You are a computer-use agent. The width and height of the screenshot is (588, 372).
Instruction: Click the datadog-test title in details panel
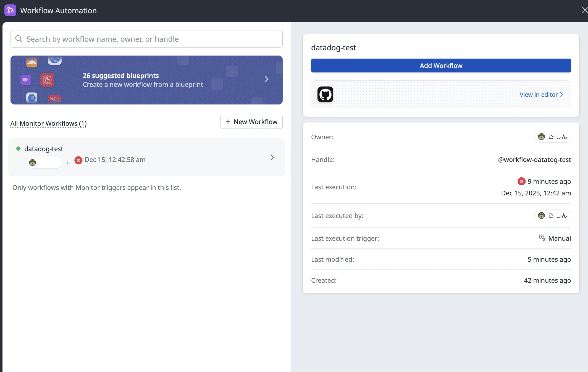334,48
